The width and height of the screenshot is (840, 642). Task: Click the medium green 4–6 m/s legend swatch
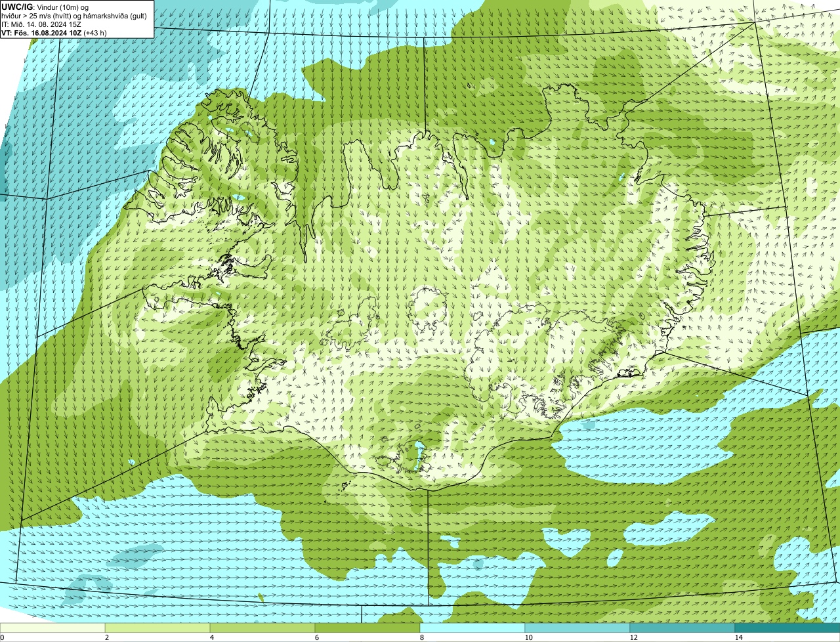(x=262, y=628)
